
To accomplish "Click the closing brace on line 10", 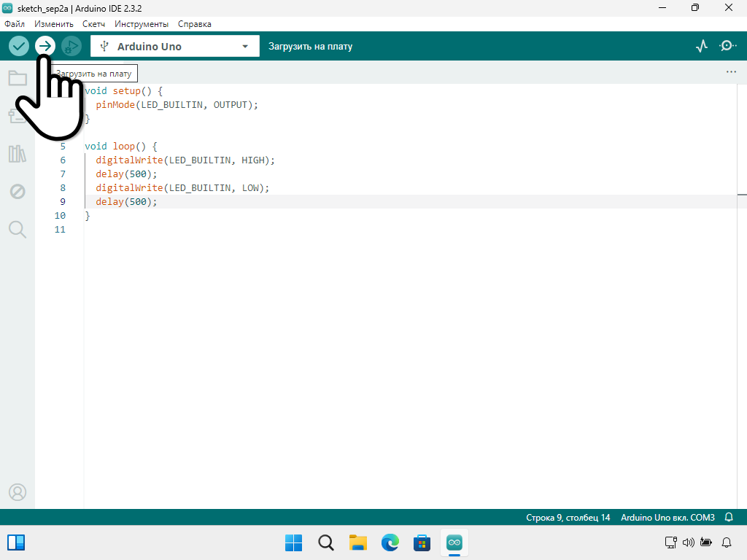I will pyautogui.click(x=88, y=216).
